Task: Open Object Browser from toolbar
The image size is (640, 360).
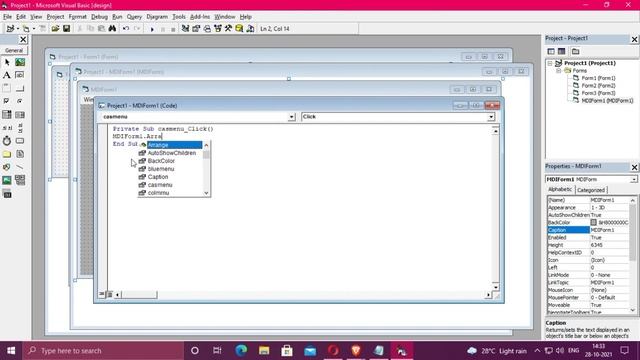Action: click(x=218, y=29)
